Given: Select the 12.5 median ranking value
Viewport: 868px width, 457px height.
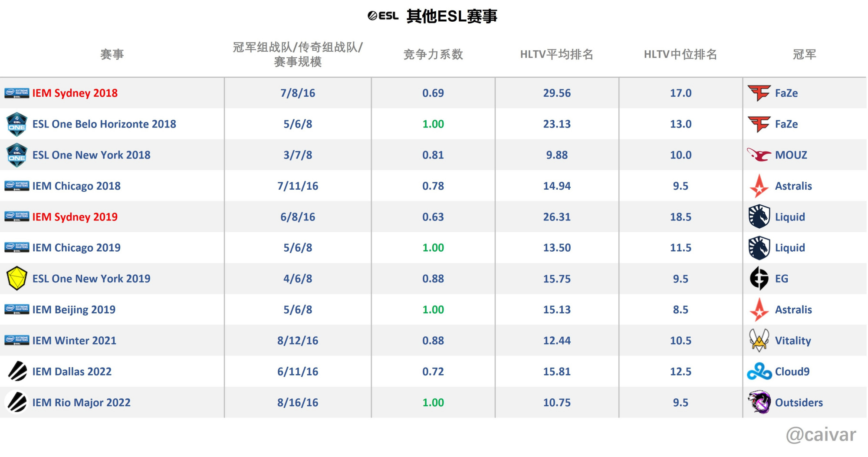Looking at the screenshot, I should coord(681,372).
